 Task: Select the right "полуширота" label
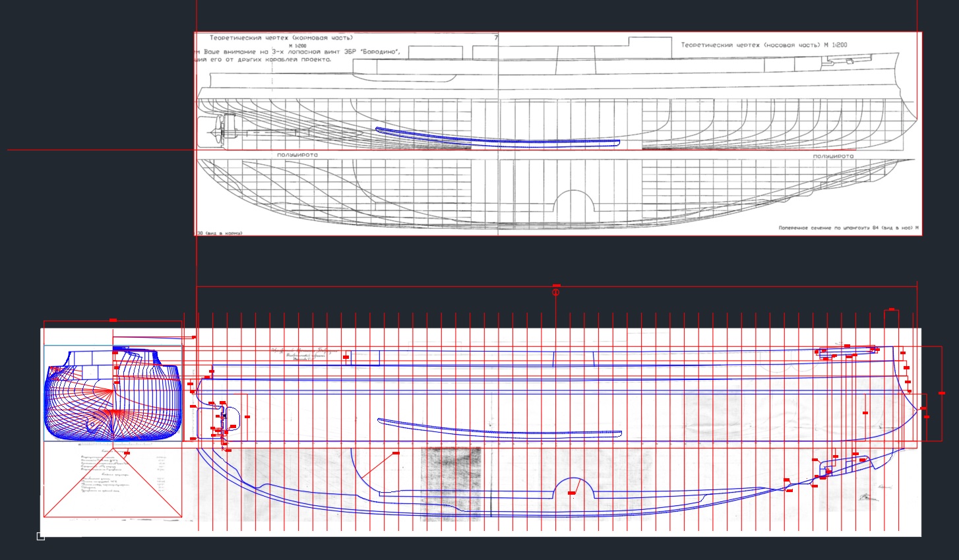point(833,156)
